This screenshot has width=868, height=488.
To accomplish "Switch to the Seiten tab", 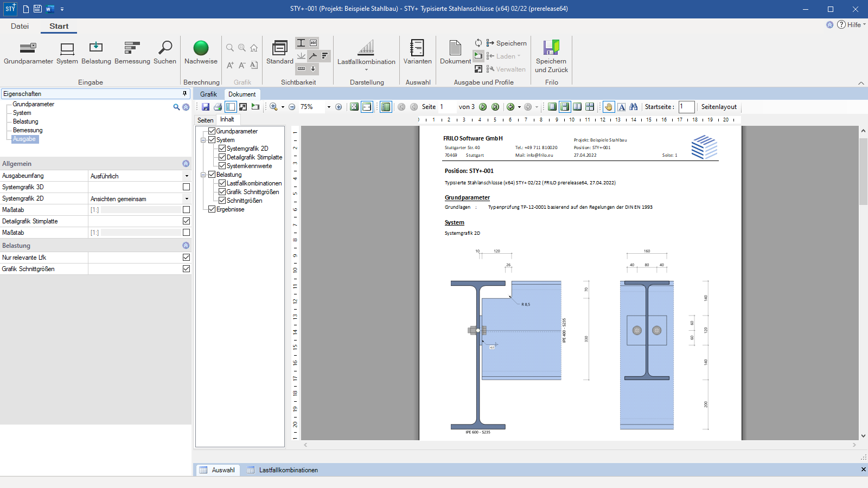I will point(205,120).
